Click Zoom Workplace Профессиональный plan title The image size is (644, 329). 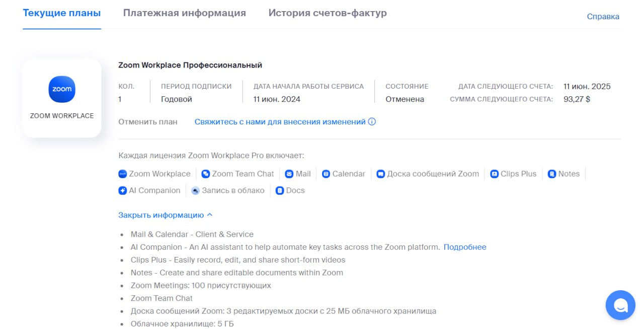click(x=190, y=65)
